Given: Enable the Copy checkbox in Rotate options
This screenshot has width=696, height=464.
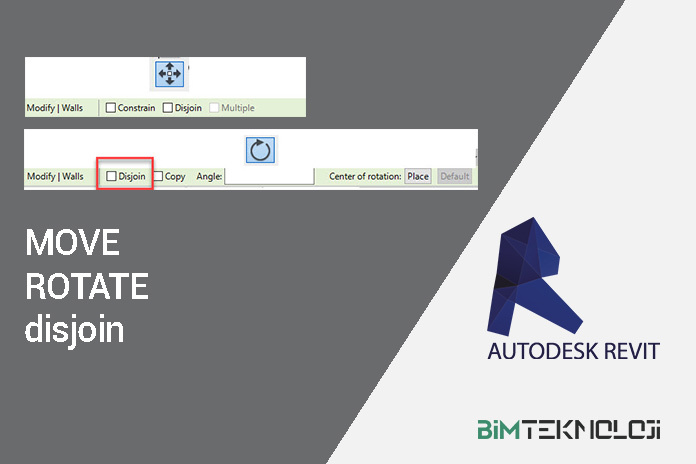Looking at the screenshot, I should [158, 176].
